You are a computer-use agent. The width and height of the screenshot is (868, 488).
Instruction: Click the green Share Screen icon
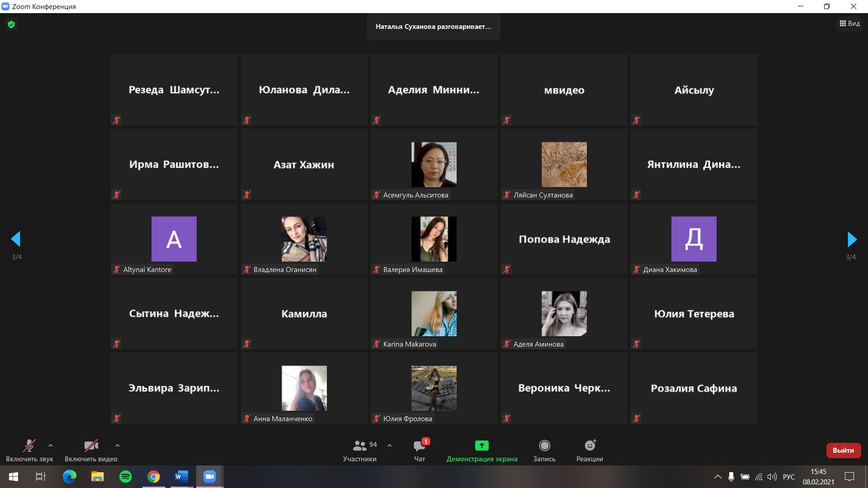tap(481, 446)
